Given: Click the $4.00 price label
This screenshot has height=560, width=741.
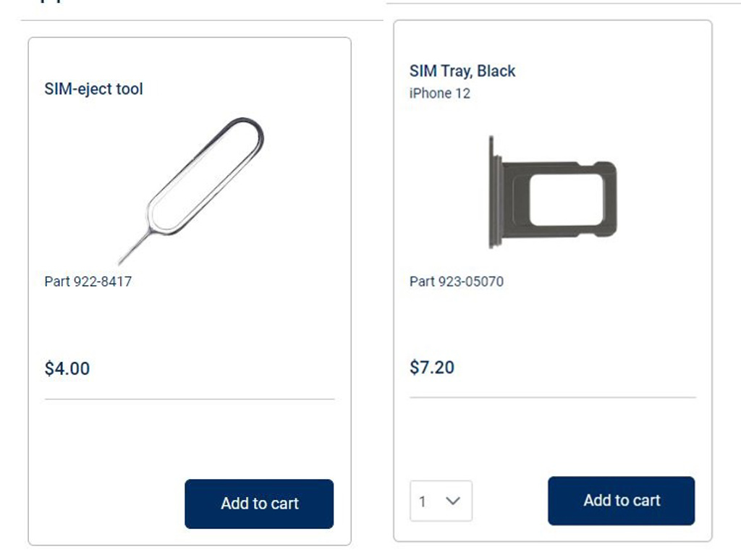Looking at the screenshot, I should (x=67, y=368).
